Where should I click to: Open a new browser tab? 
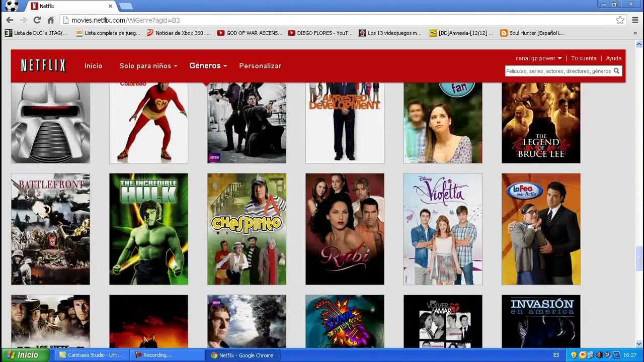126,6
